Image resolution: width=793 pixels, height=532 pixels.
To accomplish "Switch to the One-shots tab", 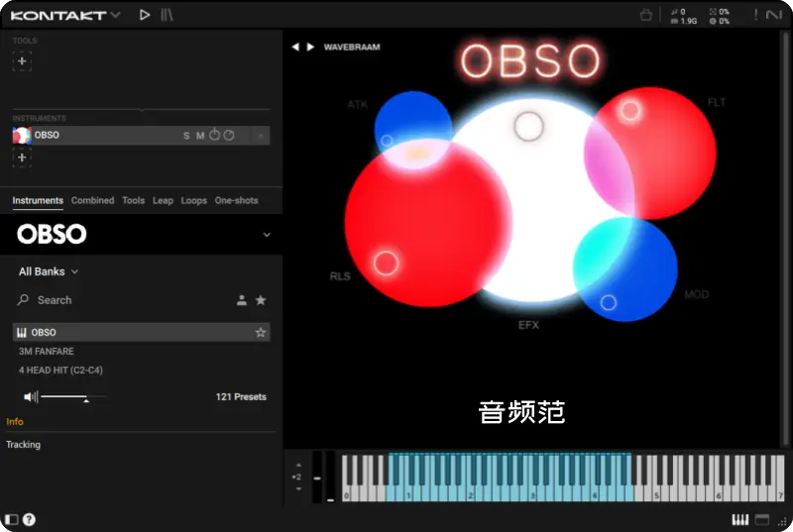I will [x=236, y=200].
